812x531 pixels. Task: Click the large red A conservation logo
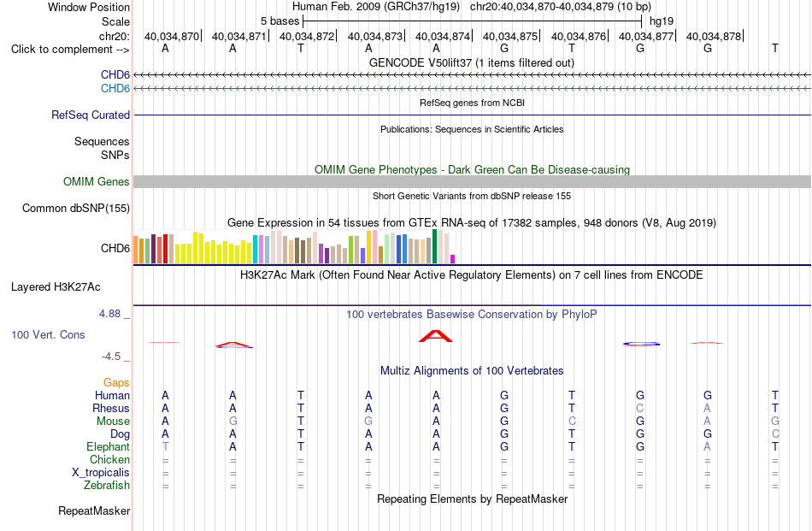[x=436, y=336]
